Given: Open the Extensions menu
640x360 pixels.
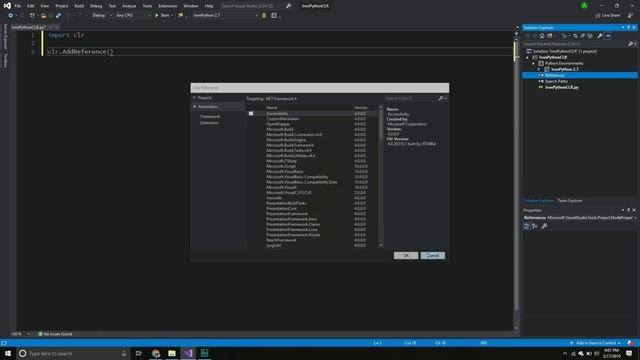Looking at the screenshot, I should (168, 6).
